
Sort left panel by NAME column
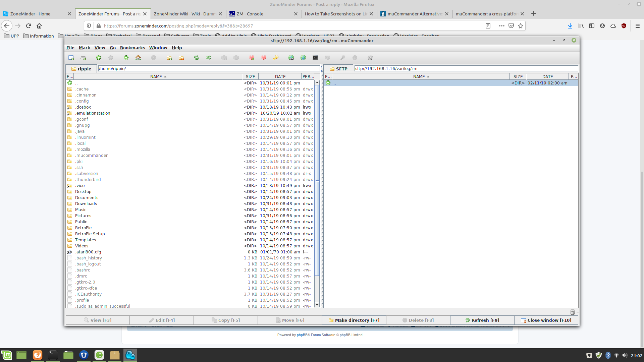pyautogui.click(x=158, y=77)
